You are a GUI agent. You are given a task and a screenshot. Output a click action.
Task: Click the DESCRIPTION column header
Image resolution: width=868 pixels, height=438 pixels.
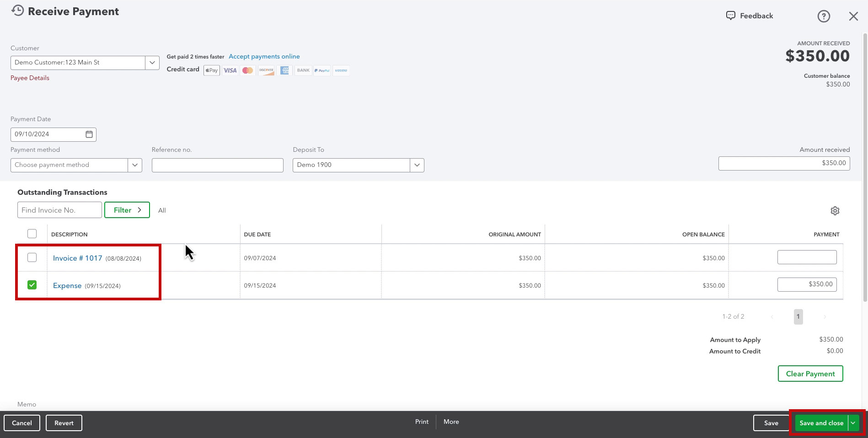point(69,235)
